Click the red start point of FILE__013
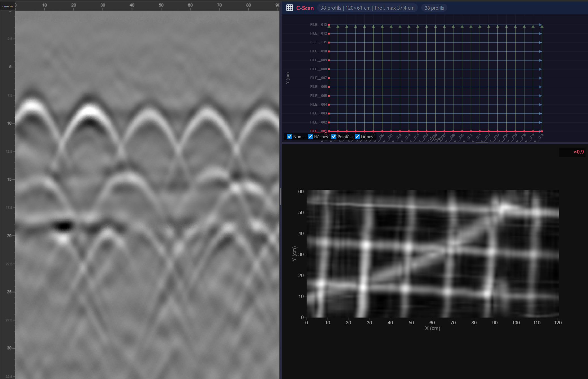The width and height of the screenshot is (588, 379). point(328,24)
